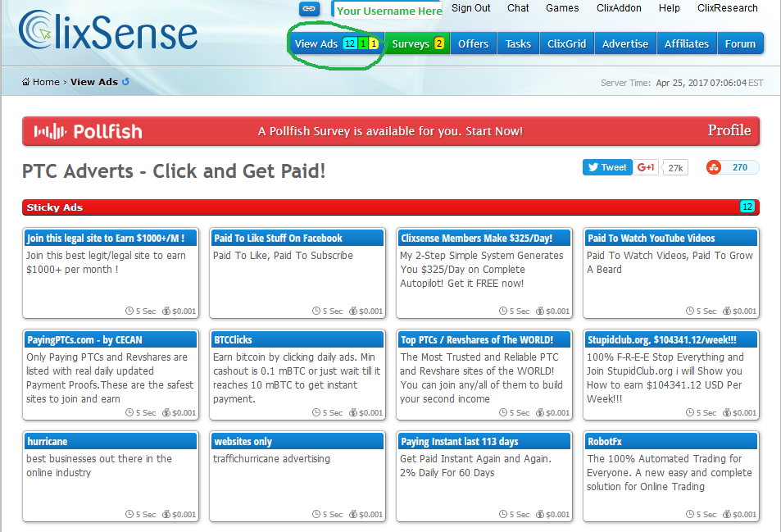This screenshot has width=781, height=532.
Task: Open the ClixGrid tab
Action: pyautogui.click(x=566, y=43)
